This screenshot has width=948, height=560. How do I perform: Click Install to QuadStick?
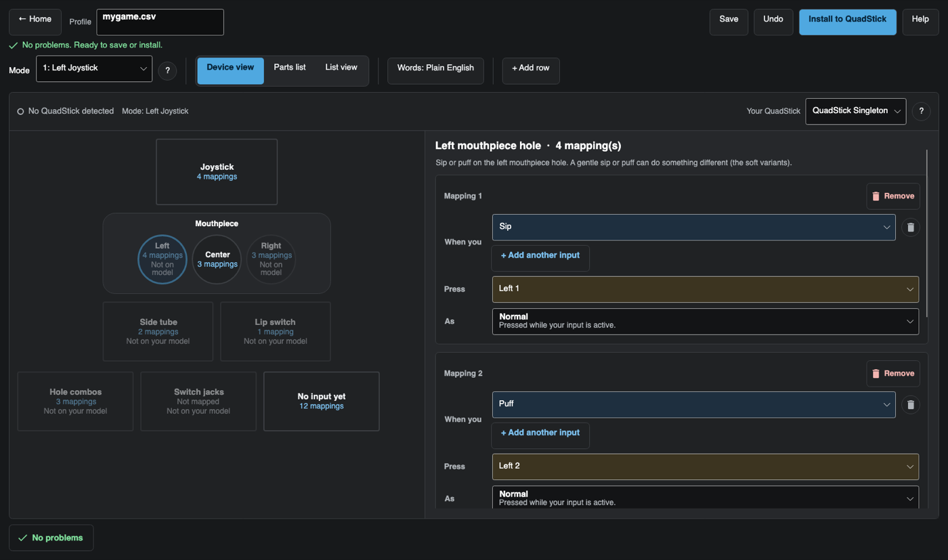[x=848, y=22]
